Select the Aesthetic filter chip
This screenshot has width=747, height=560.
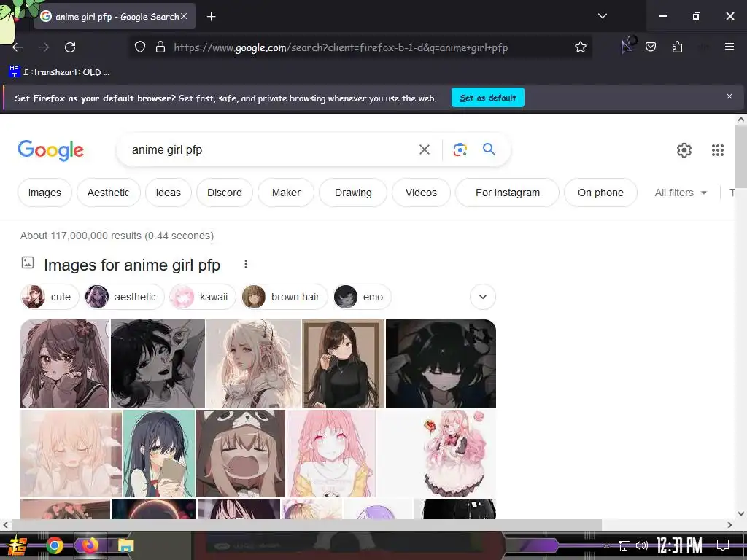[108, 192]
